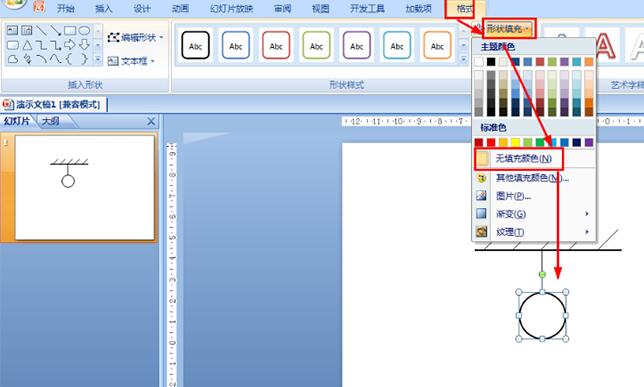Image resolution: width=644 pixels, height=387 pixels.
Task: Switch to the 大纲 pane tab
Action: tap(51, 121)
